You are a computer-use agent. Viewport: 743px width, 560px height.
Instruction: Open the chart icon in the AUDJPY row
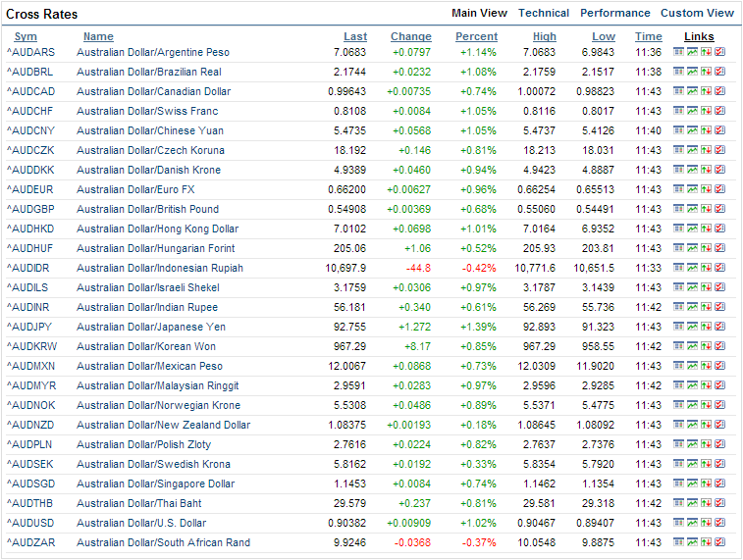[692, 327]
